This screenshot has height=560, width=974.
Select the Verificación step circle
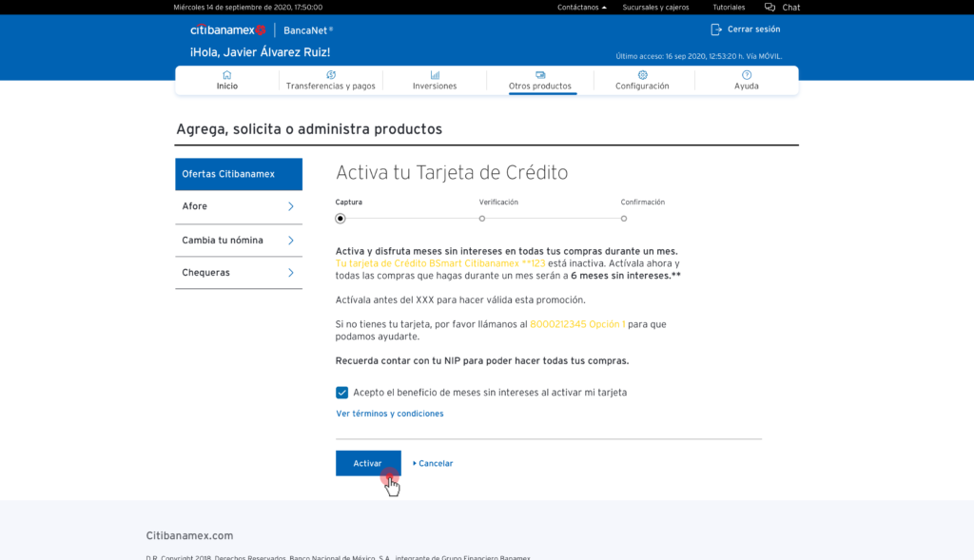(482, 219)
